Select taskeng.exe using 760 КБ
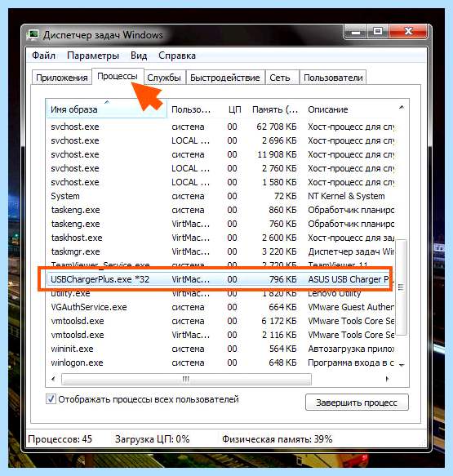453x476 pixels. (x=220, y=224)
